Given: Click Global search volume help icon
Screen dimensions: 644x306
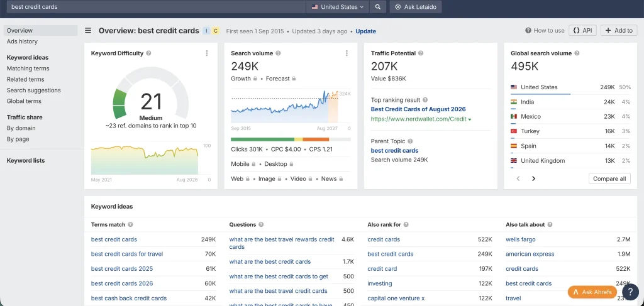Looking at the screenshot, I should [577, 53].
